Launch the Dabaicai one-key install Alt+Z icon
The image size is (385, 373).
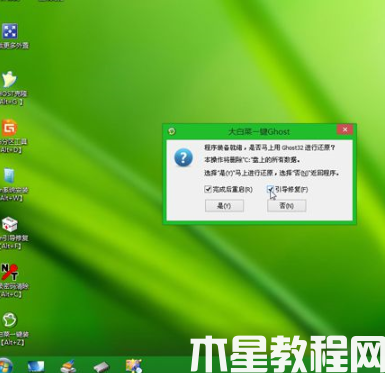tap(9, 320)
